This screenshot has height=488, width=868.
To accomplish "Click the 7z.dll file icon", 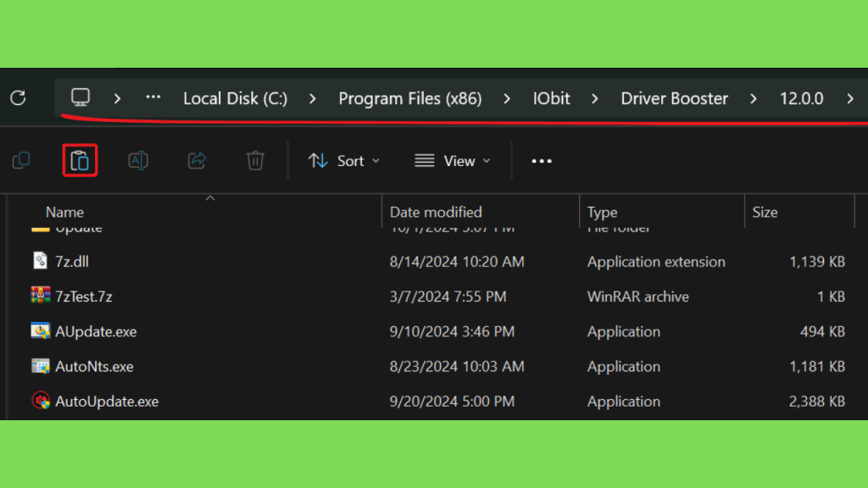I will tap(41, 261).
